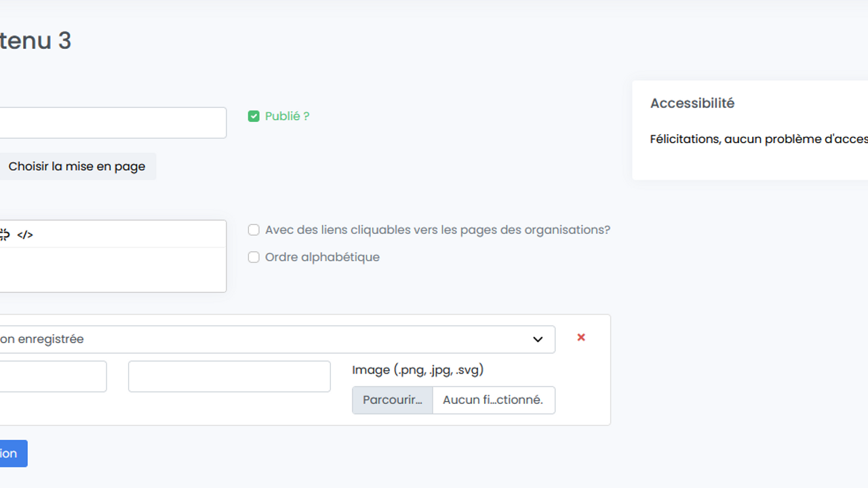Click the Accessibilité panel heading
Screen dimensions: 868x488
click(x=692, y=104)
